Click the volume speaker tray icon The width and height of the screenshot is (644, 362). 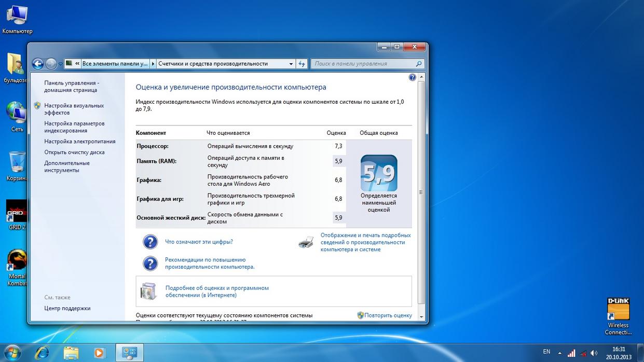(594, 353)
